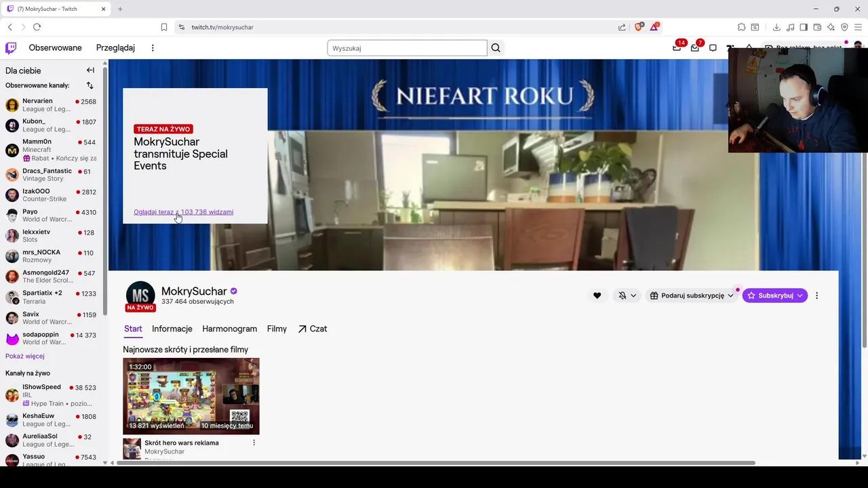
Task: Click Pokaż więcej in sidebar
Action: (25, 356)
